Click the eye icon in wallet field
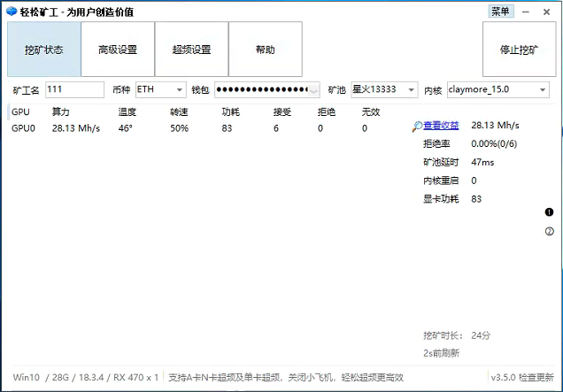563x392 pixels. point(313,90)
